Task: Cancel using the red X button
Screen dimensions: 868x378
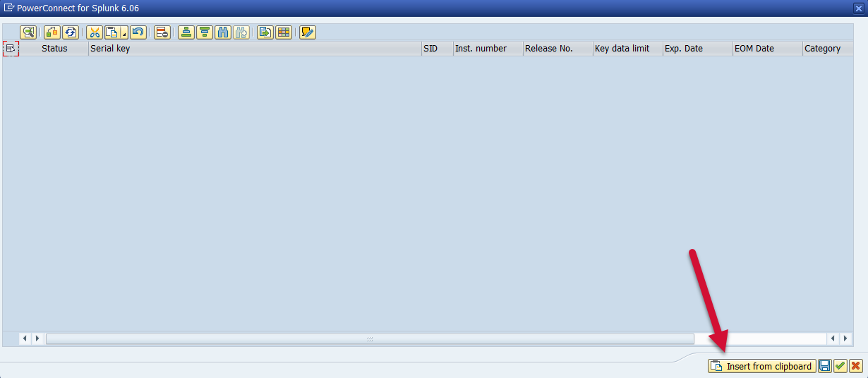Action: (855, 366)
